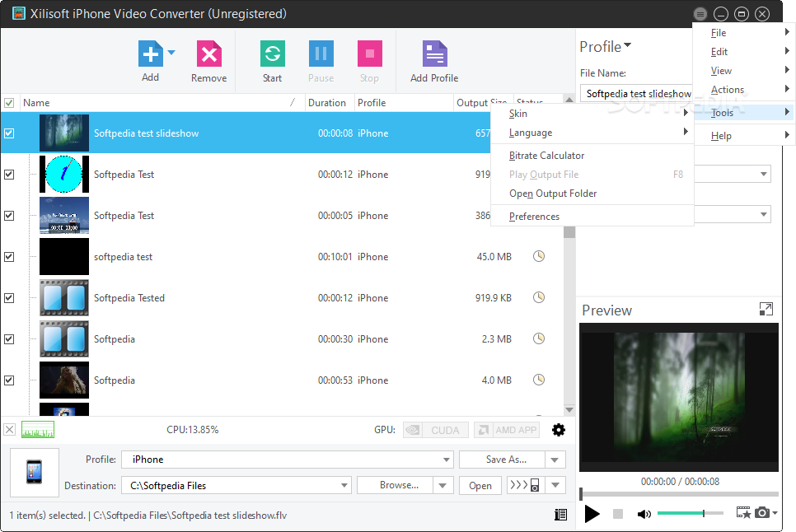Click the Pause conversion icon
This screenshot has height=532, width=796.
[321, 54]
